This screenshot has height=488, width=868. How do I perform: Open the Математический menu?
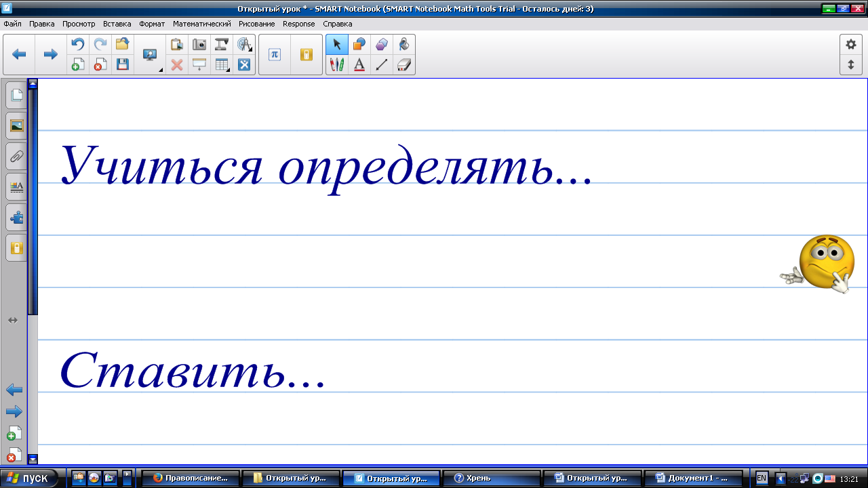201,24
